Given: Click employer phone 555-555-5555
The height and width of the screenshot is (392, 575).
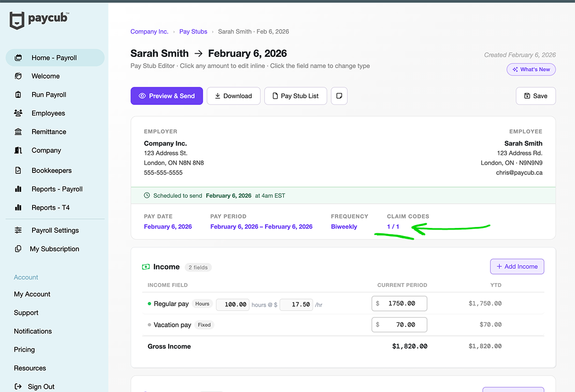Looking at the screenshot, I should (163, 173).
